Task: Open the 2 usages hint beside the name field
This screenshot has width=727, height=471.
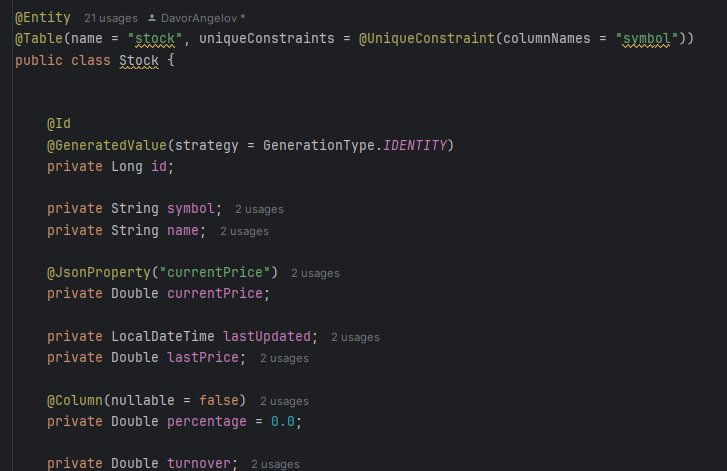Action: point(244,231)
